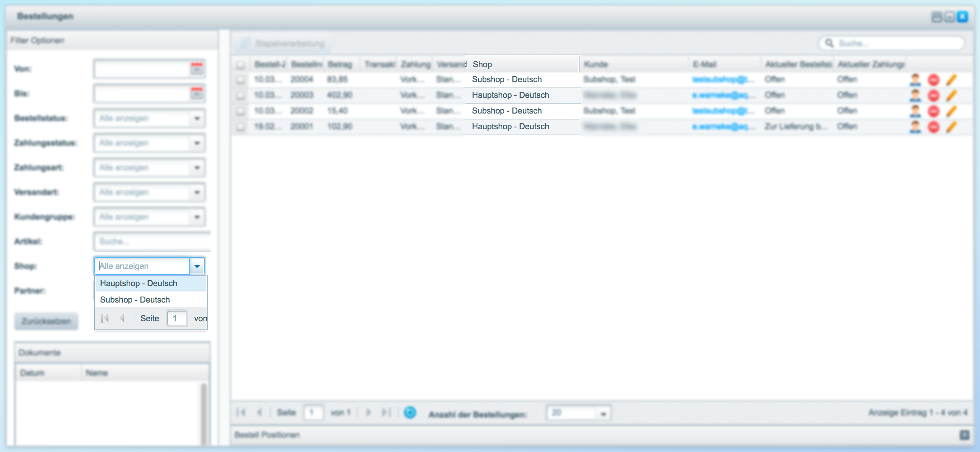The height and width of the screenshot is (452, 980).
Task: Open Anzahl der Bestellungen dropdown
Action: click(603, 413)
